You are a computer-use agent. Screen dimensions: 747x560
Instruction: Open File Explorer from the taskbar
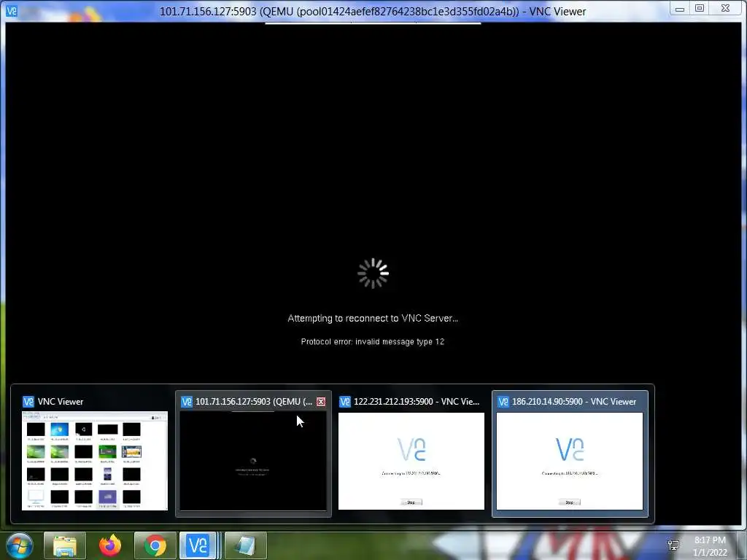coord(65,545)
